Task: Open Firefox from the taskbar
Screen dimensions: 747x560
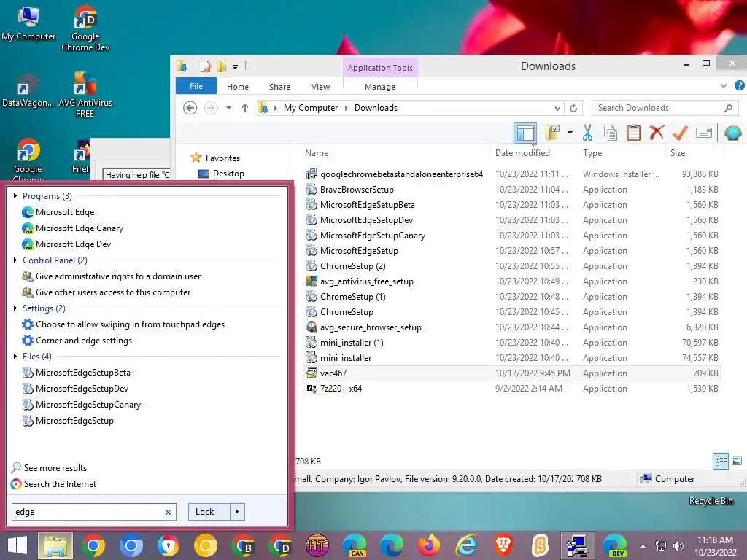Action: 429,545
